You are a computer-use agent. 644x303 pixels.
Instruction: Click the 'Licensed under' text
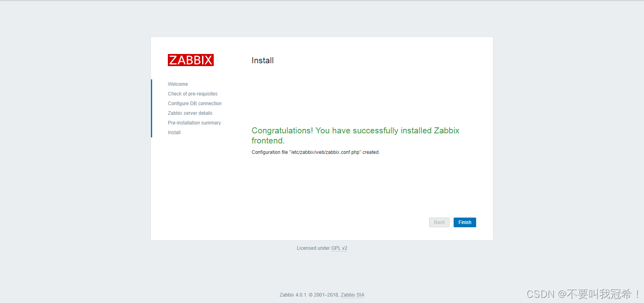[x=313, y=248]
